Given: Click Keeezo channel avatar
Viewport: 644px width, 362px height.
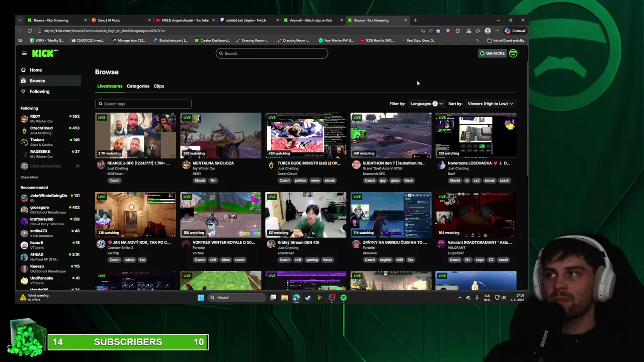Looking at the screenshot, I should click(24, 268).
